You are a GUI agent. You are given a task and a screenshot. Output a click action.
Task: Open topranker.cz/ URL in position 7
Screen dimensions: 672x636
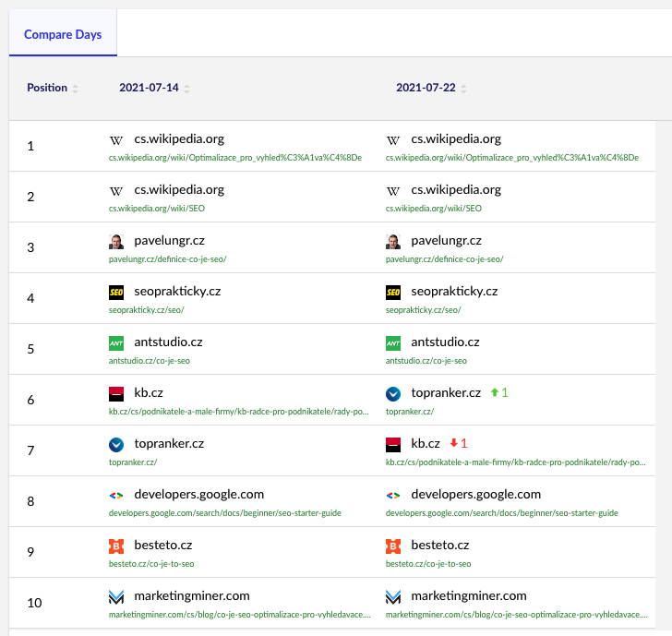133,462
